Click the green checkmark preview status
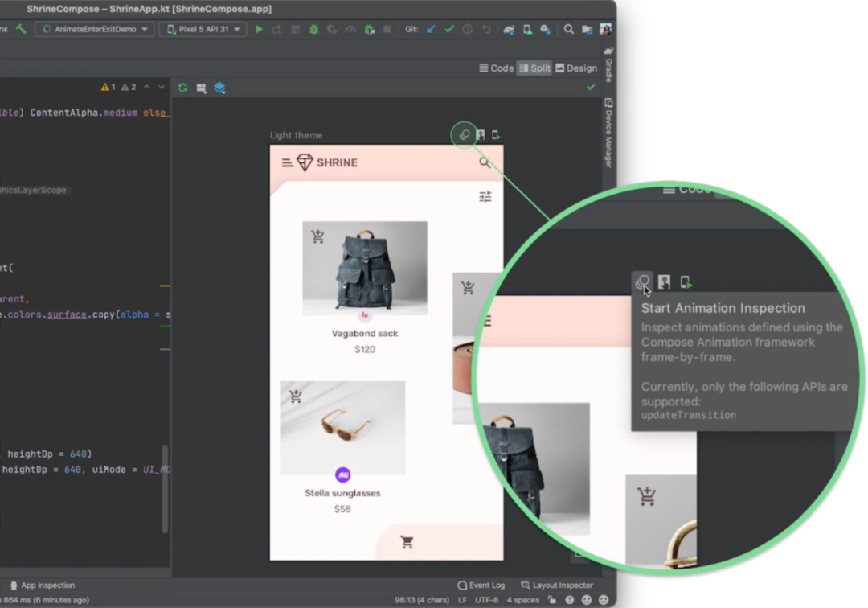The image size is (868, 608). 591,88
